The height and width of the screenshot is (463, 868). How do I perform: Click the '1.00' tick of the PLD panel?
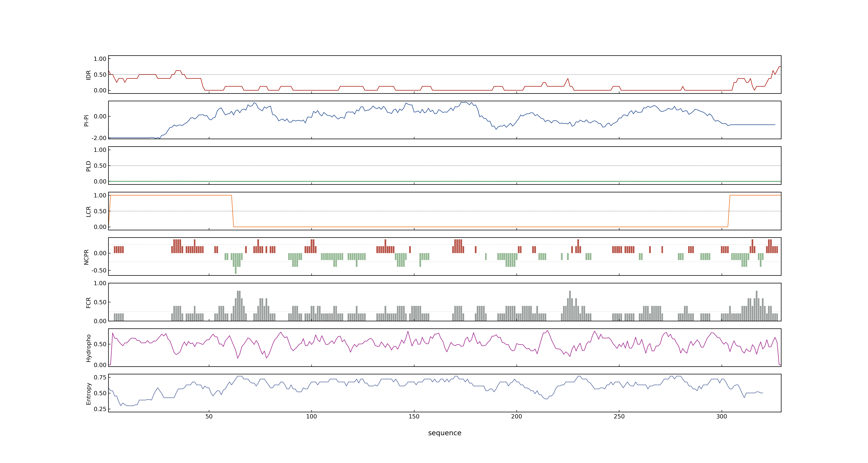click(100, 150)
